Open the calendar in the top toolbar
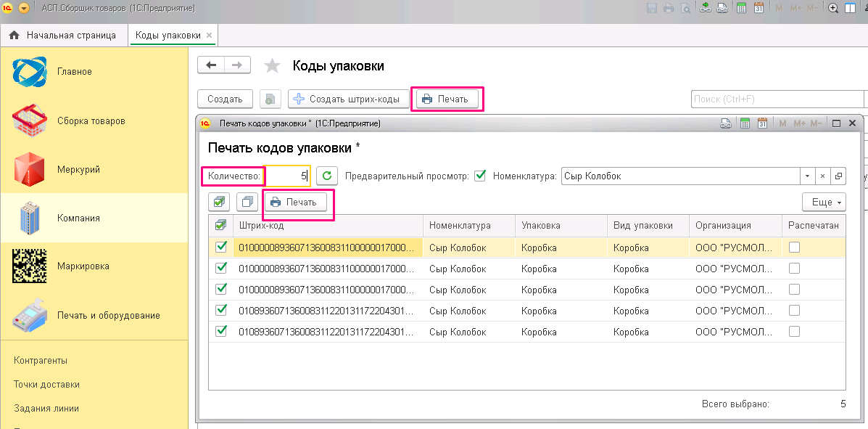868x429 pixels. (x=759, y=8)
